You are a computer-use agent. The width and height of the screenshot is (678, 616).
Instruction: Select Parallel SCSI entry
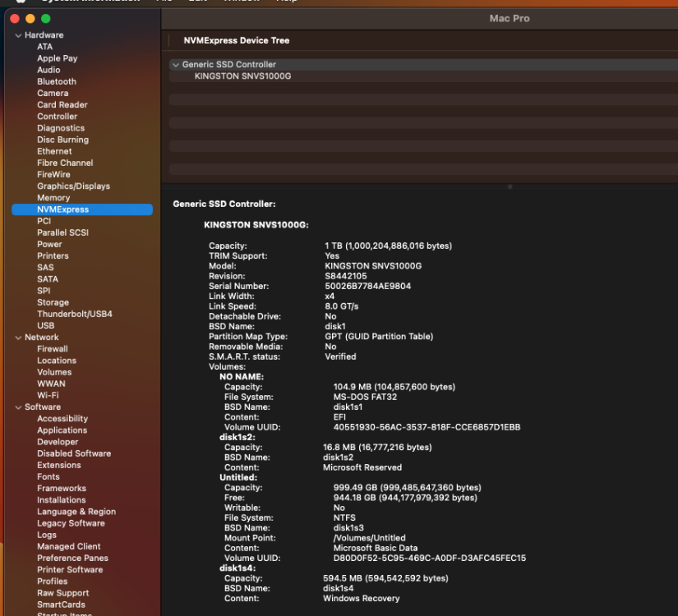click(x=62, y=233)
